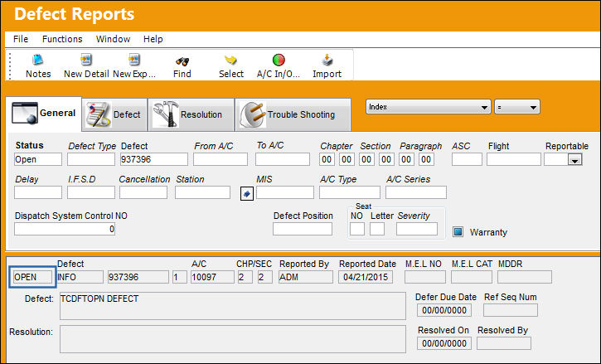Switch to the General tab
601x364 pixels.
coord(44,114)
